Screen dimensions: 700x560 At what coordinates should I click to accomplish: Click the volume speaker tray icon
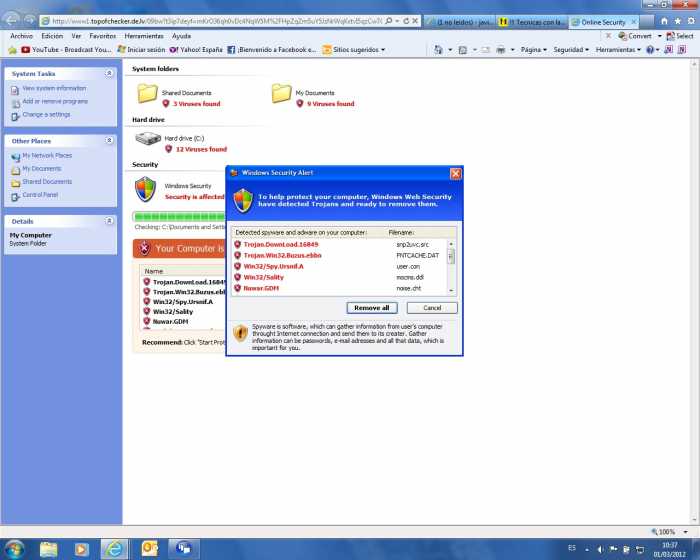pyautogui.click(x=600, y=549)
